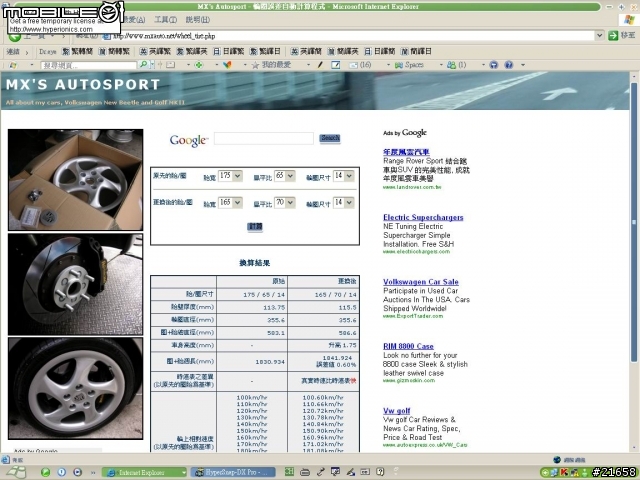Viewport: 640px width, 480px height.
Task: Click the address bar URL field
Action: 349,36
